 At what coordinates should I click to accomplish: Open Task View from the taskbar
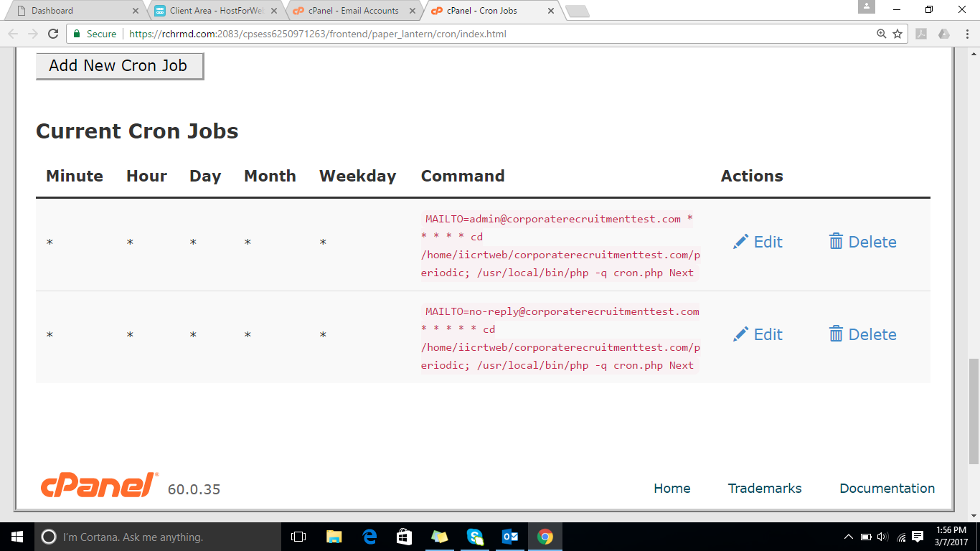pos(298,537)
